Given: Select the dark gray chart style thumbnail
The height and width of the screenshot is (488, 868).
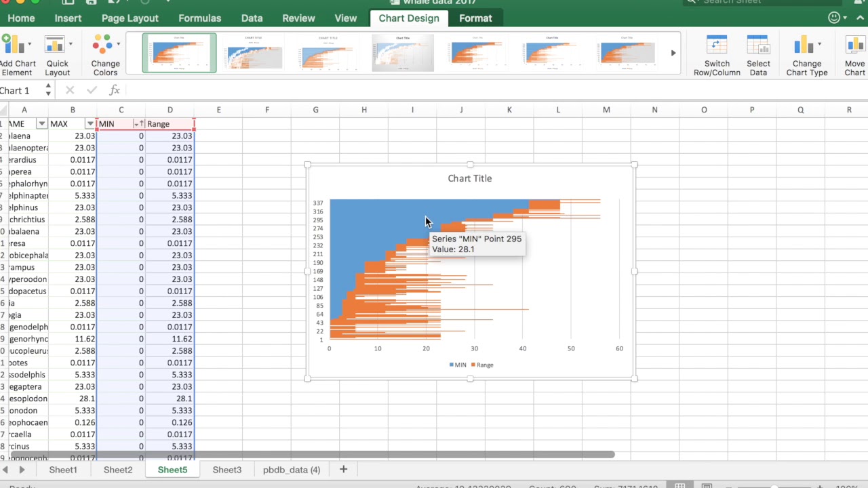Looking at the screenshot, I should pos(403,53).
